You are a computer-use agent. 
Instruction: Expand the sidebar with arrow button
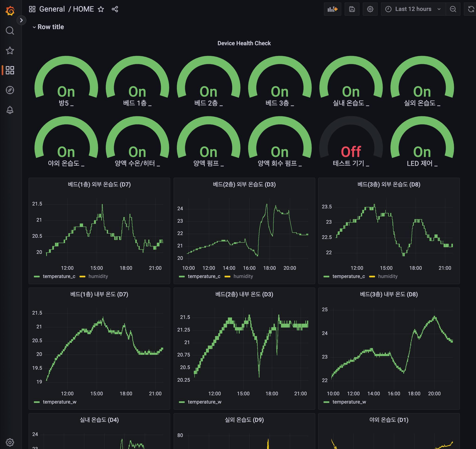21,20
